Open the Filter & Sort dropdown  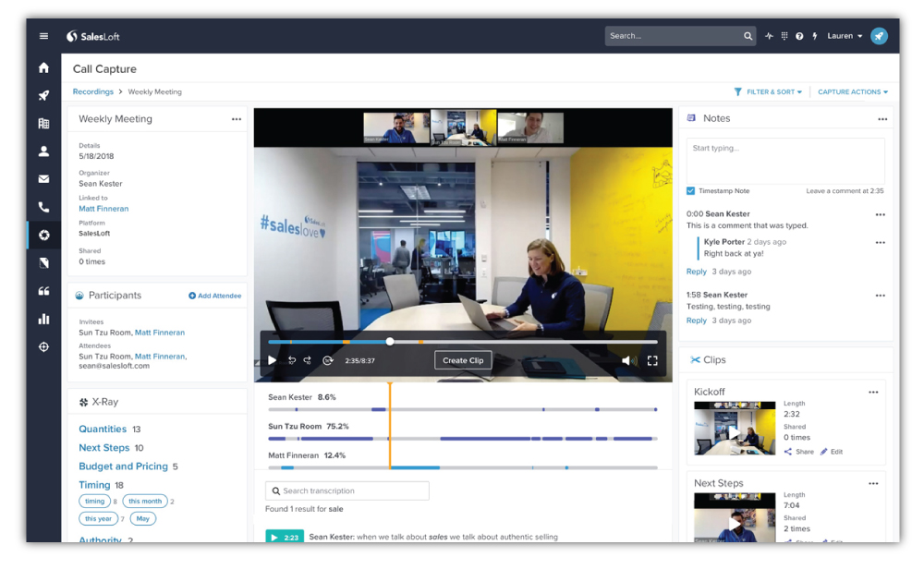click(769, 92)
